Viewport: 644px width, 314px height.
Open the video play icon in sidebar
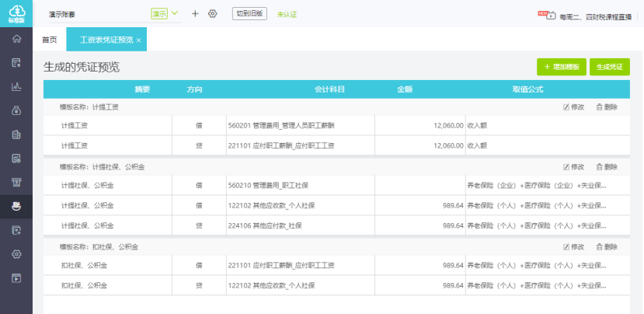(16, 277)
